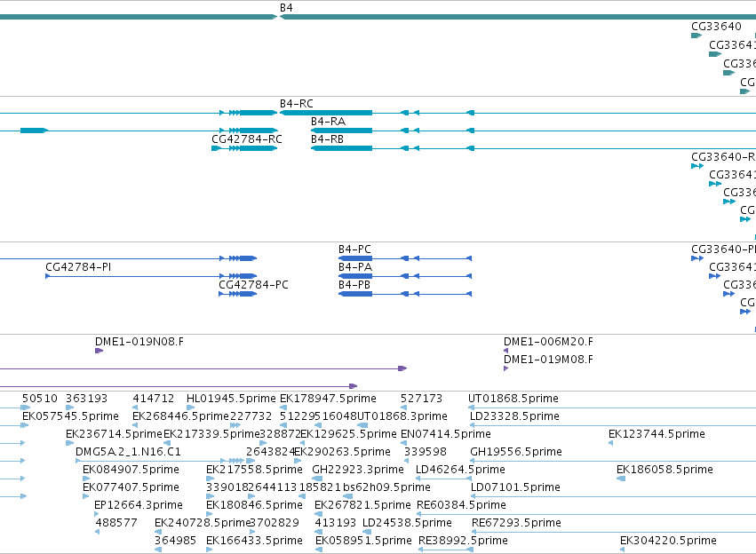Select EK186058.5prime EST label
Image resolution: width=756 pixels, height=554 pixels.
[664, 471]
